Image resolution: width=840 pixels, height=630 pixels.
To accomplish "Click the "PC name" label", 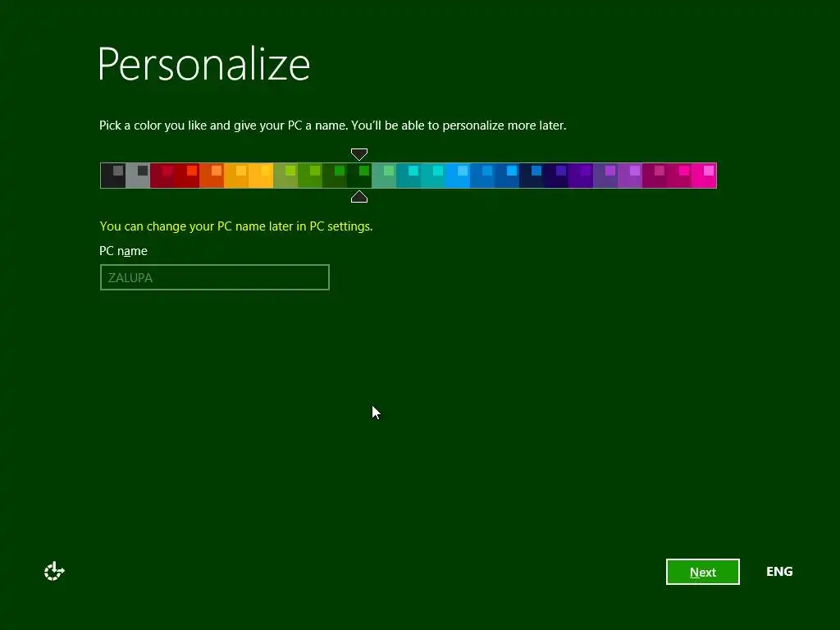I will pyautogui.click(x=123, y=251).
